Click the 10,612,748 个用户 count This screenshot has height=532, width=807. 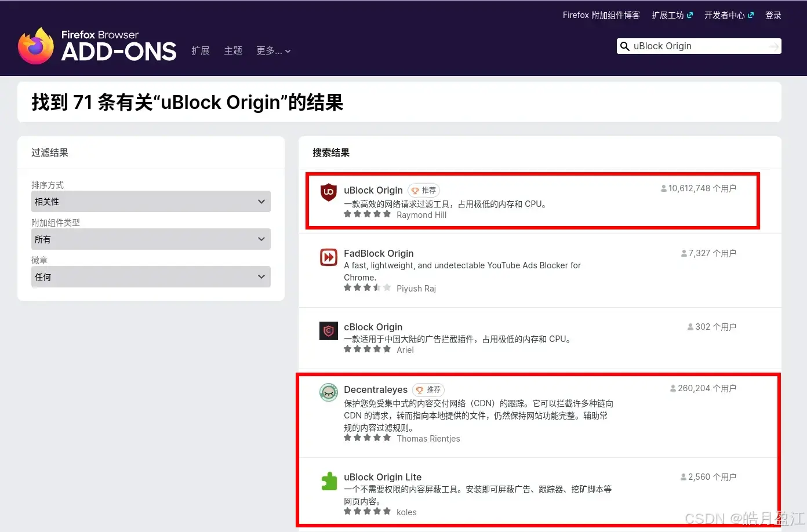(699, 188)
